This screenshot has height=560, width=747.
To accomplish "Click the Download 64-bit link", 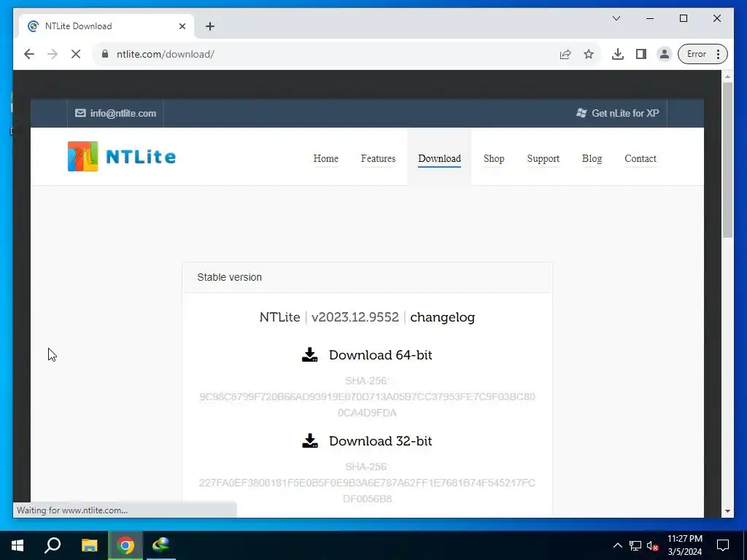I will pyautogui.click(x=381, y=355).
